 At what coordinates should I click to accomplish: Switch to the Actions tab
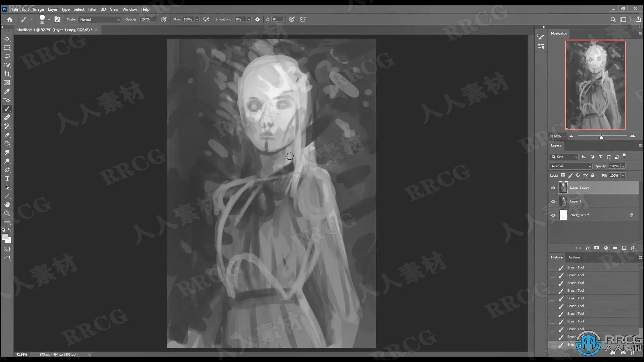[574, 257]
